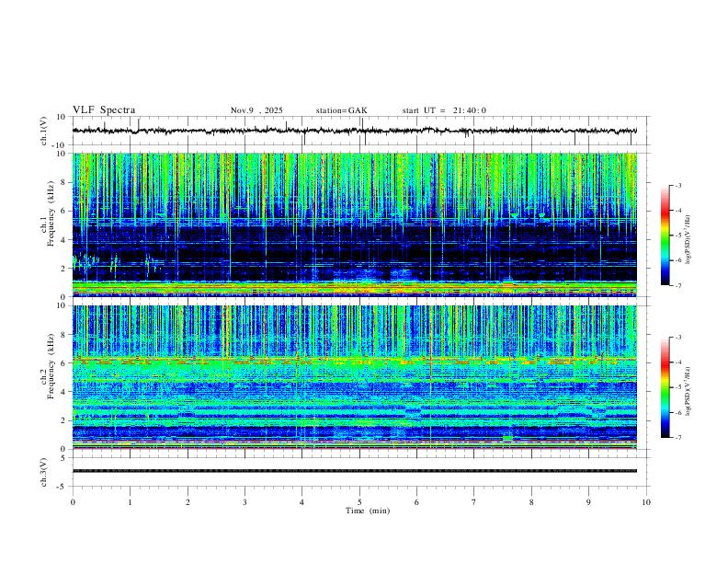Click the ch.2 spectrogram color scale bar
Viewport: 728px width, 563px height.
tap(665, 387)
